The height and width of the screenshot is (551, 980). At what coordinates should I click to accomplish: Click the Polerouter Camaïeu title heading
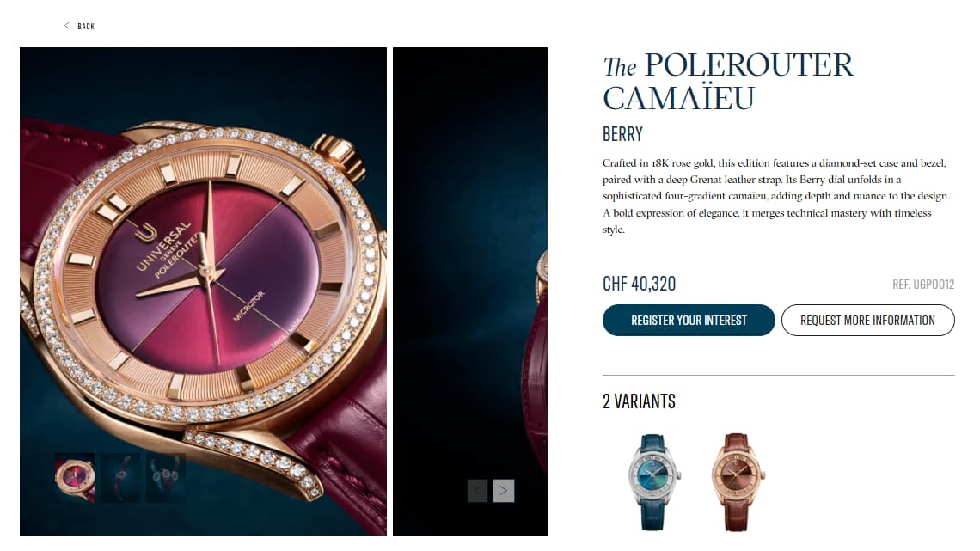[728, 81]
